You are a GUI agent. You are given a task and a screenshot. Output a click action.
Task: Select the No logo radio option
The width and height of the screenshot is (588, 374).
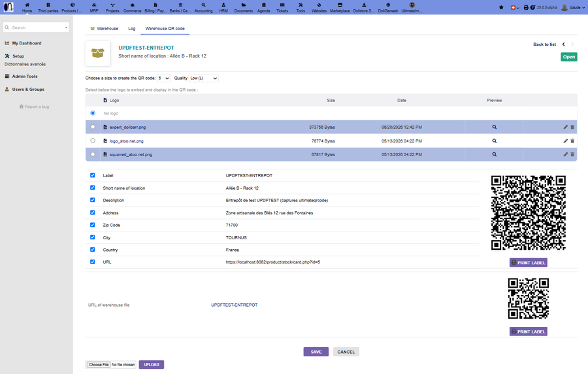click(x=93, y=113)
